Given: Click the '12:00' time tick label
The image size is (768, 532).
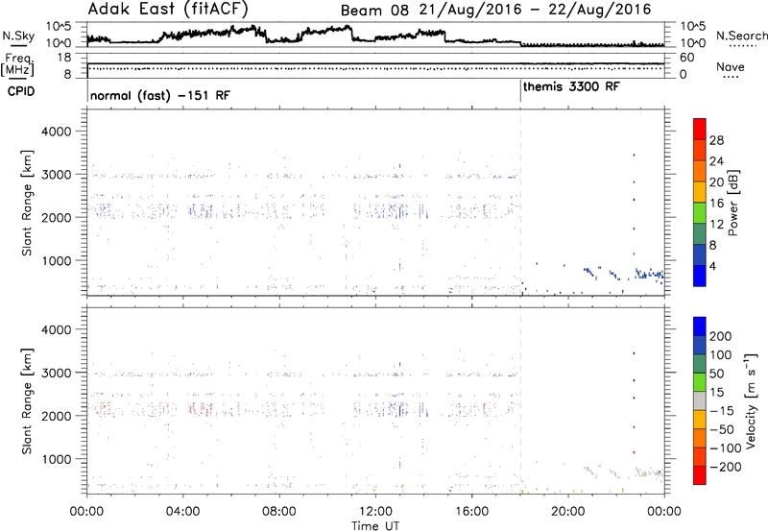Looking at the screenshot, I should coord(375,512).
